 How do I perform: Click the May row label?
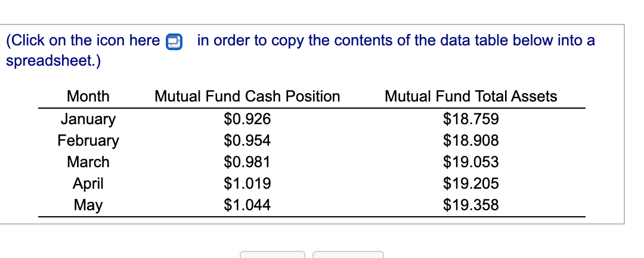[88, 205]
